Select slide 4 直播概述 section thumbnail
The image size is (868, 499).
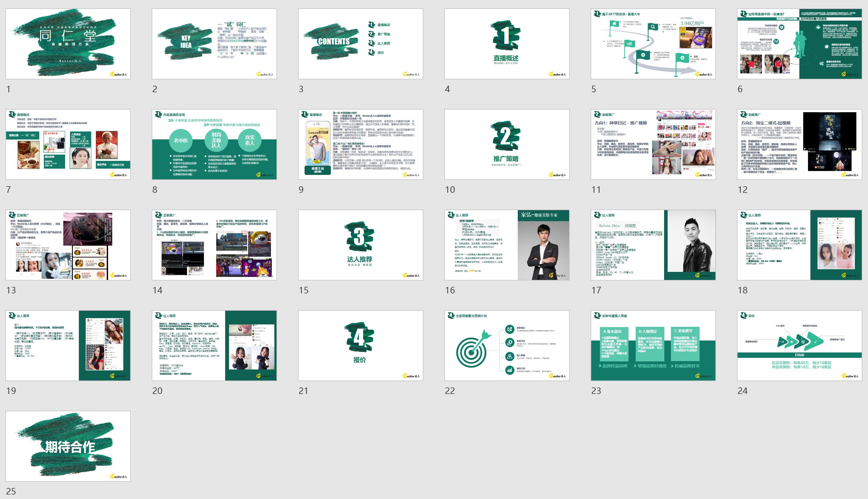[507, 44]
